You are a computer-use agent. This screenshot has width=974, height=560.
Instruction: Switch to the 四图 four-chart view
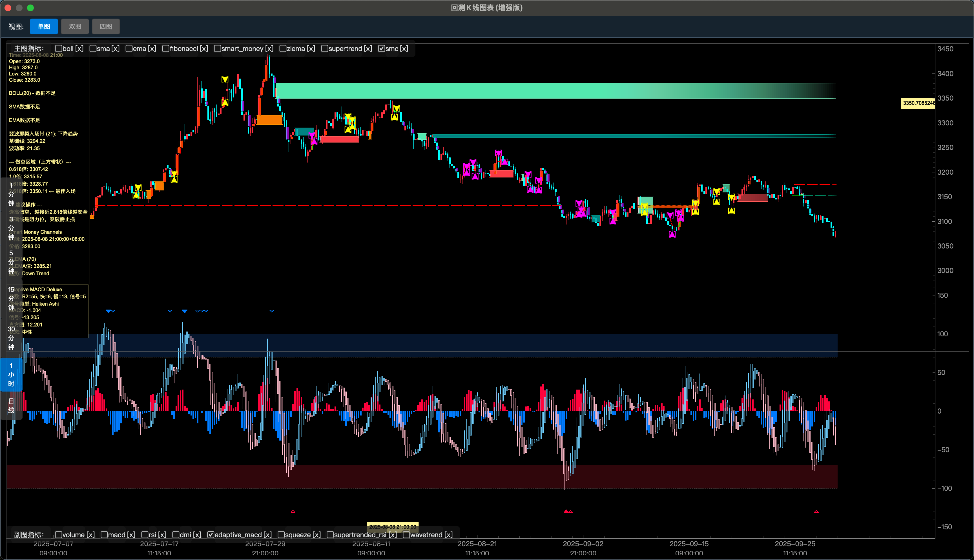[106, 26]
